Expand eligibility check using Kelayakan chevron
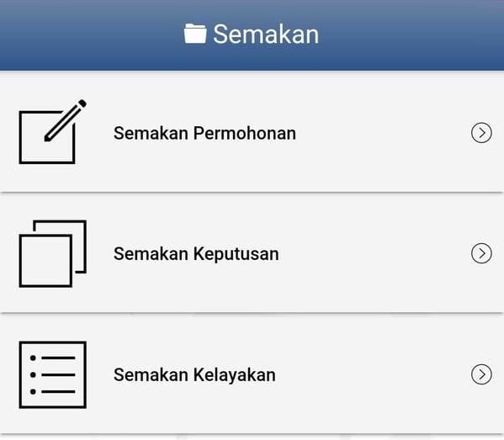The width and height of the screenshot is (504, 440). tap(481, 374)
